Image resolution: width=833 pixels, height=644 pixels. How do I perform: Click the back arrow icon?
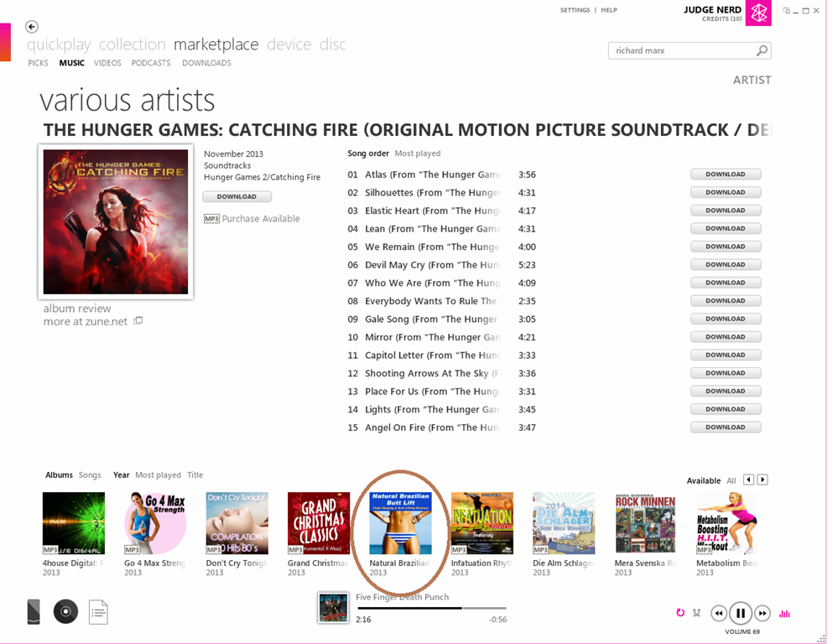coord(32,27)
